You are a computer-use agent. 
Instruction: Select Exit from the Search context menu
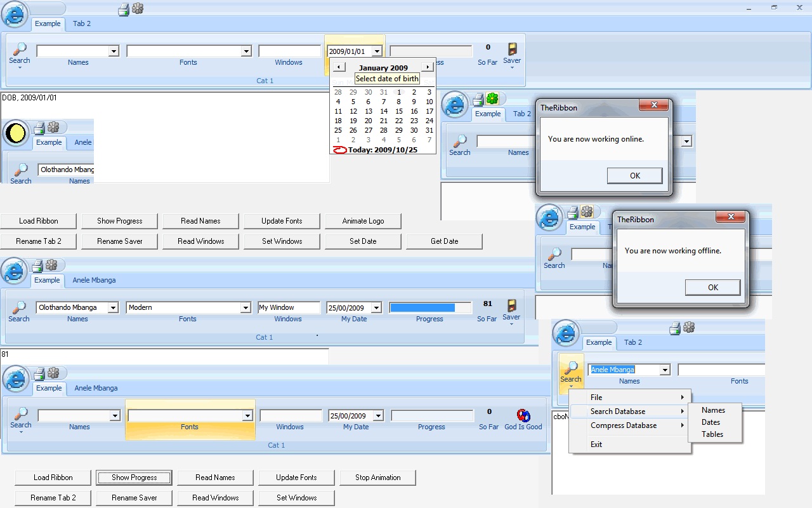click(x=596, y=444)
